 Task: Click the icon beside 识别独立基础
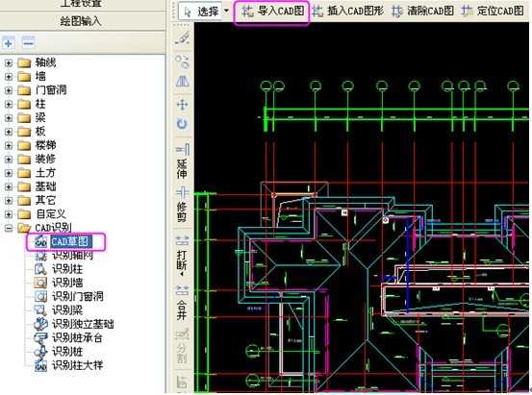click(x=40, y=324)
